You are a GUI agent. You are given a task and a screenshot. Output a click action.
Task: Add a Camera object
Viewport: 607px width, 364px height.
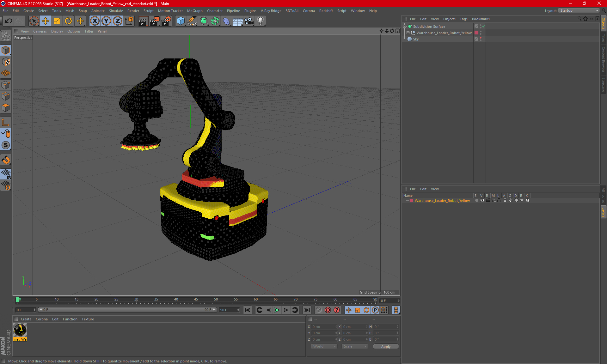point(249,21)
